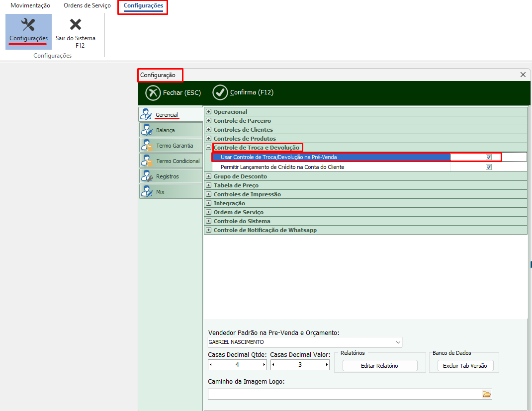Open the Ordens de Serviço ribbon tab
This screenshot has width=532, height=411.
coord(87,5)
